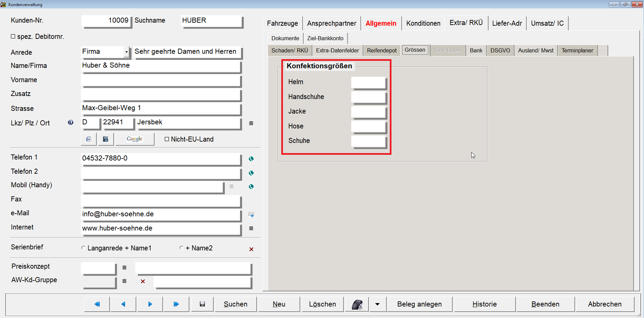Click the Beenden button
The width and height of the screenshot is (644, 318).
click(545, 304)
